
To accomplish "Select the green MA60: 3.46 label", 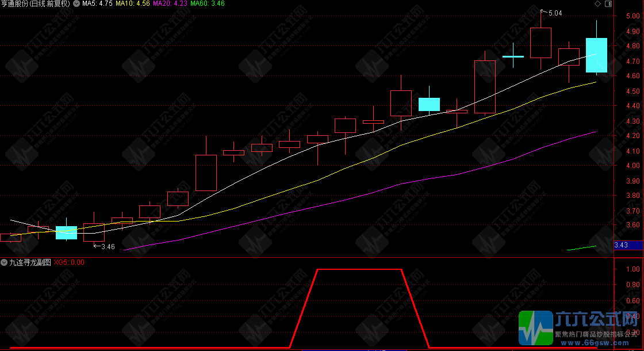I will pos(208,3).
